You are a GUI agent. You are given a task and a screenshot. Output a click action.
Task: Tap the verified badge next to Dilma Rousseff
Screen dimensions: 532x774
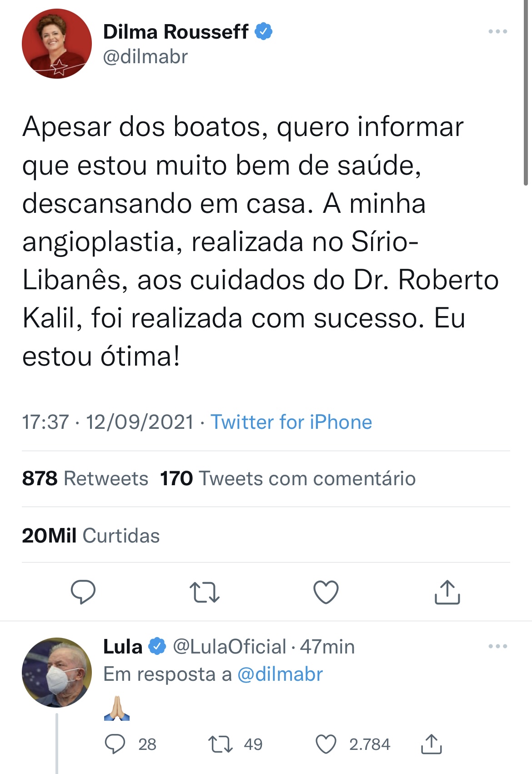[264, 31]
